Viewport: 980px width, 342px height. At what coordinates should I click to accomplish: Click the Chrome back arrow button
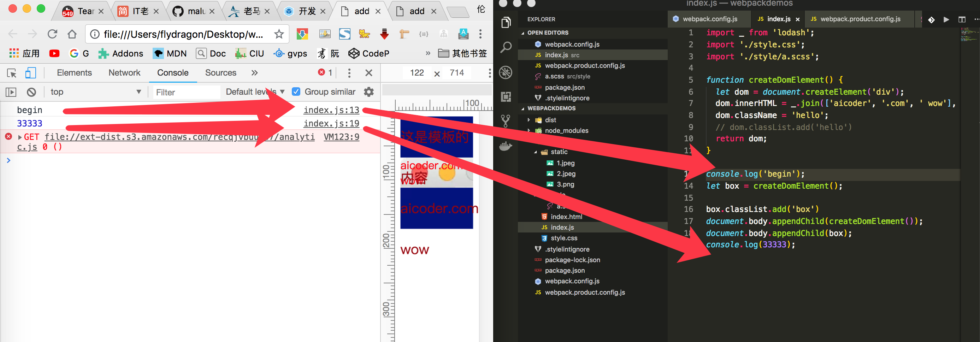click(13, 34)
